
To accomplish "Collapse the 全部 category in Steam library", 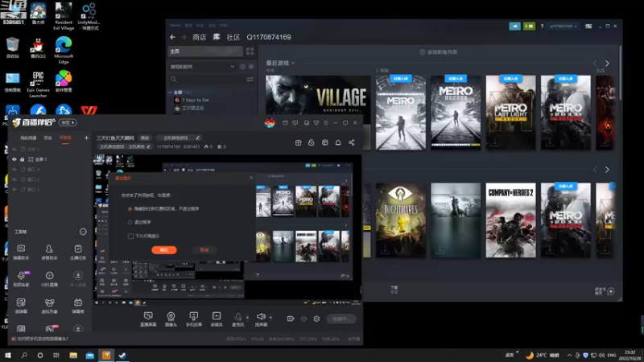I will click(x=171, y=93).
